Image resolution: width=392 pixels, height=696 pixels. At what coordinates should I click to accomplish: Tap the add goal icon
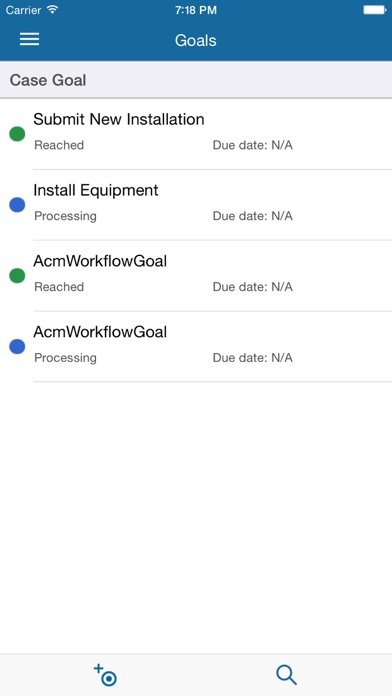(x=106, y=675)
